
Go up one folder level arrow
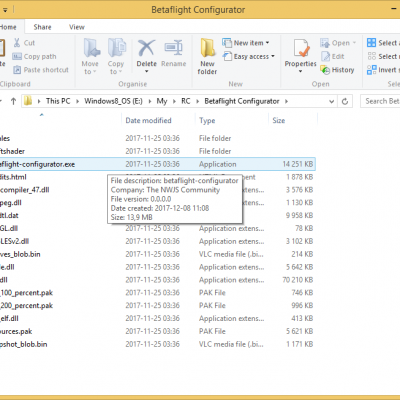click(13, 101)
